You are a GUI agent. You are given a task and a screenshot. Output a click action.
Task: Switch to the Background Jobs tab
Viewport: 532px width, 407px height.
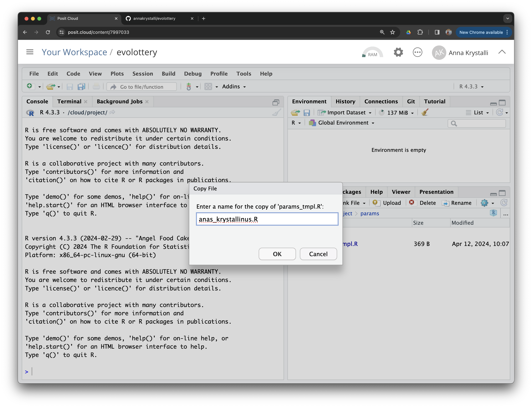[x=120, y=101]
